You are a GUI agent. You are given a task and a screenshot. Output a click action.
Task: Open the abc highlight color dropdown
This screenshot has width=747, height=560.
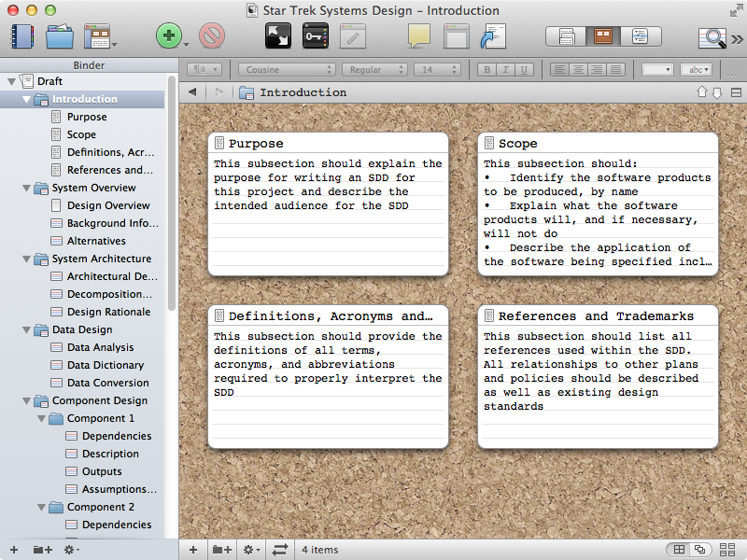coord(696,69)
